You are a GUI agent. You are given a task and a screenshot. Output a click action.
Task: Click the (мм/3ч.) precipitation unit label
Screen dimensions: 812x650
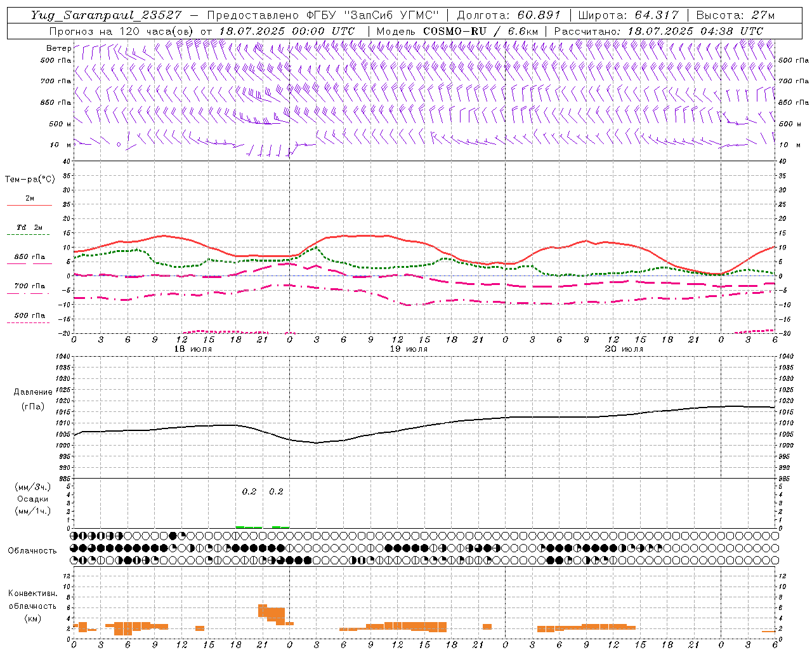click(33, 487)
